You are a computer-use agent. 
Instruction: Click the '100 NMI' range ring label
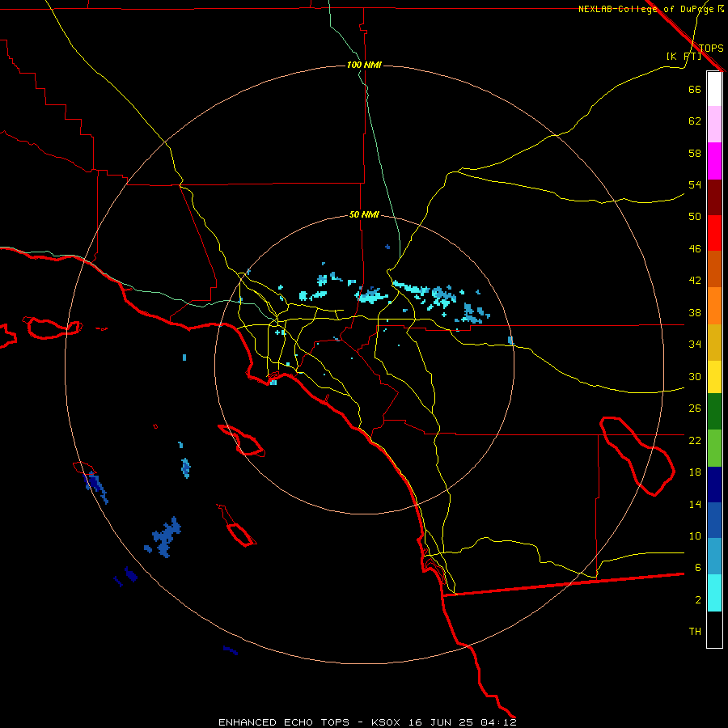click(x=364, y=65)
